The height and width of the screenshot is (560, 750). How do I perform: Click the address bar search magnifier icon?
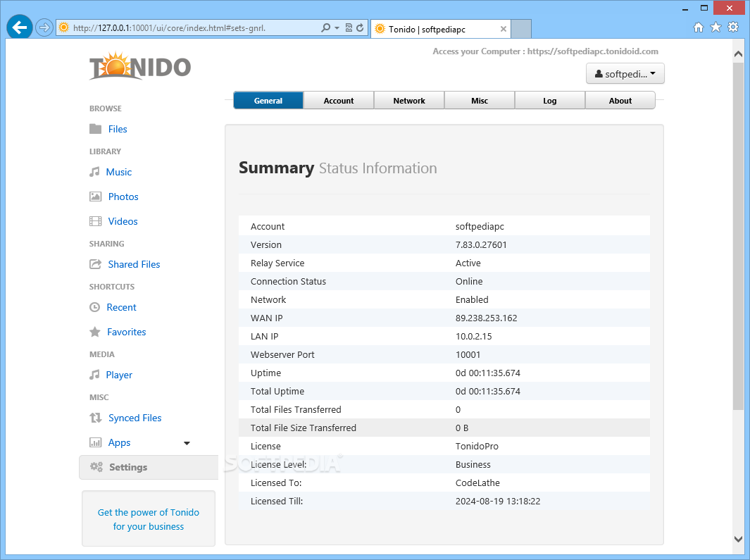326,27
